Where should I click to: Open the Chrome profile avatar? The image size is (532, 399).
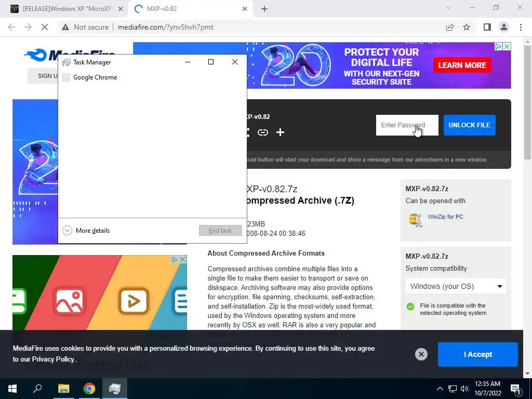pos(504,27)
